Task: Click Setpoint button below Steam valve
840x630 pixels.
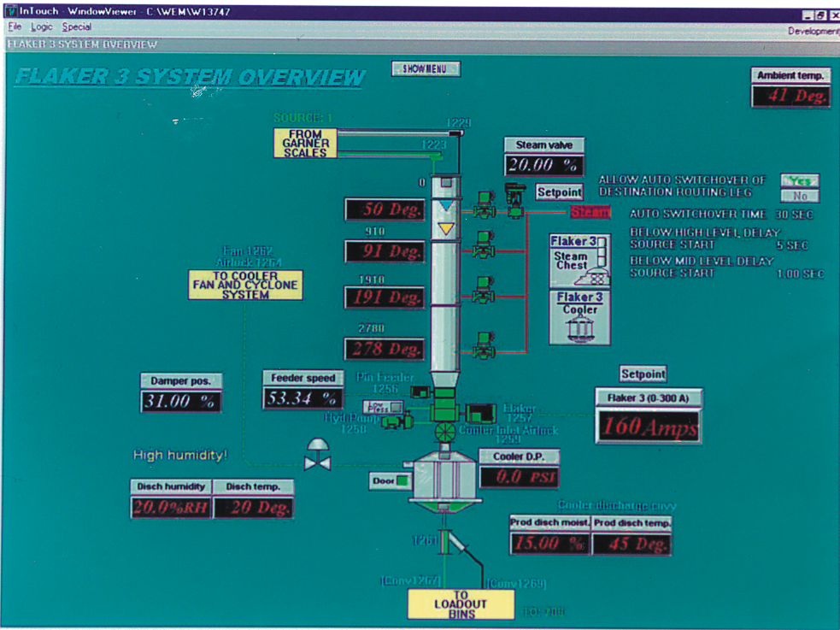Action: [x=560, y=192]
